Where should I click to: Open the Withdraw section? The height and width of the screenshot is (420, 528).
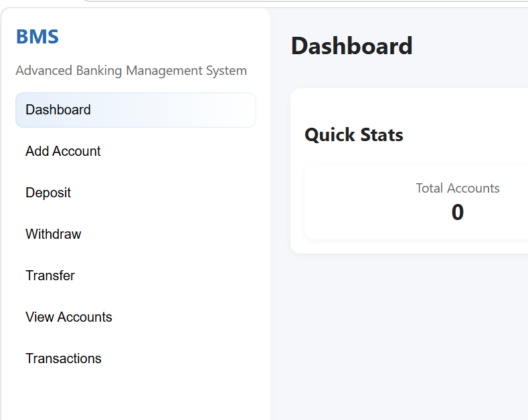coord(136,234)
